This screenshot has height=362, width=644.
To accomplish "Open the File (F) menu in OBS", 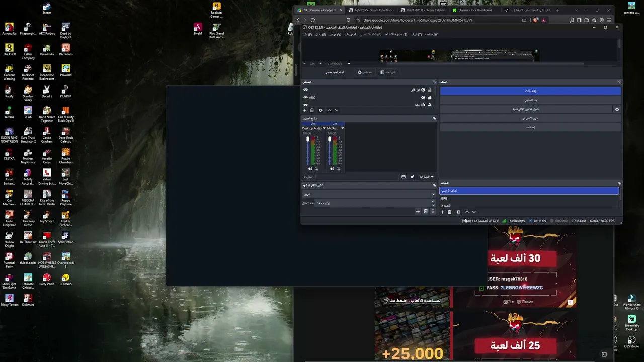I will (x=307, y=35).
